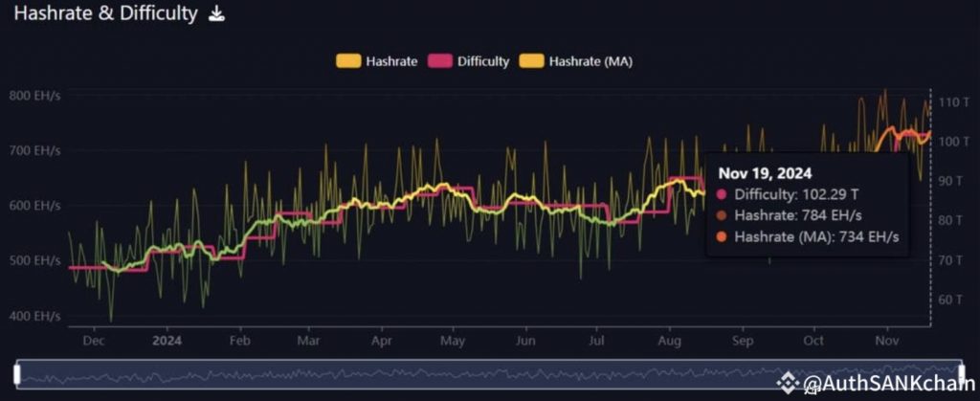Click the brown dot beside Hashrate 784 EH/s

(x=722, y=215)
